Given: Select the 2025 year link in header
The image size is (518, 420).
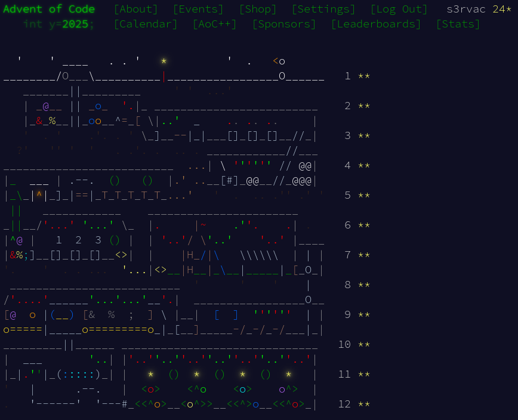Looking at the screenshot, I should click(x=75, y=24).
